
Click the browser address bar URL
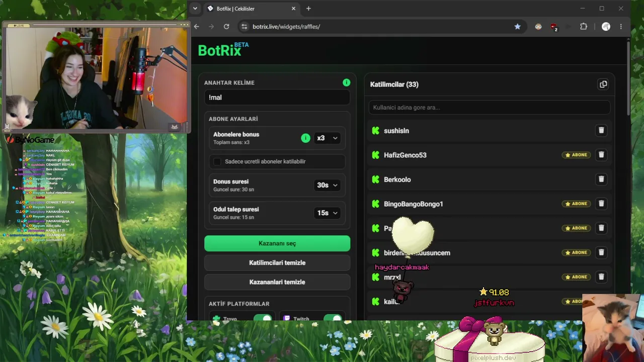[x=286, y=27]
